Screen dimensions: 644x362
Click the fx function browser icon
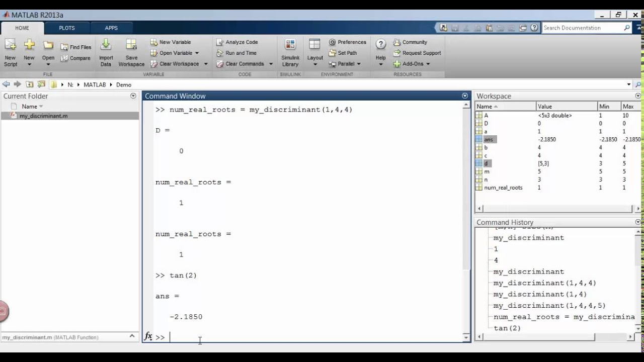coord(148,336)
